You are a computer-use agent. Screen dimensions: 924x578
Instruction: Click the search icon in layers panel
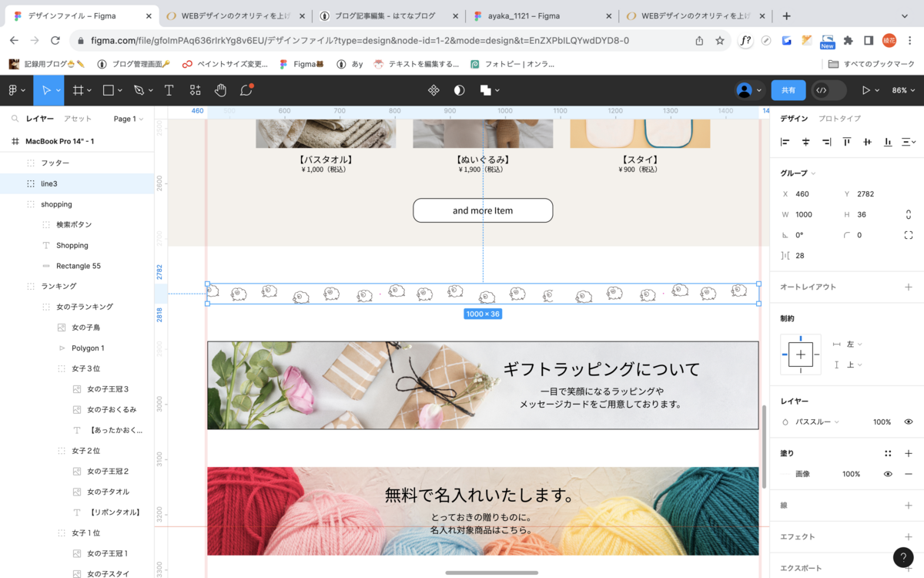coord(15,119)
